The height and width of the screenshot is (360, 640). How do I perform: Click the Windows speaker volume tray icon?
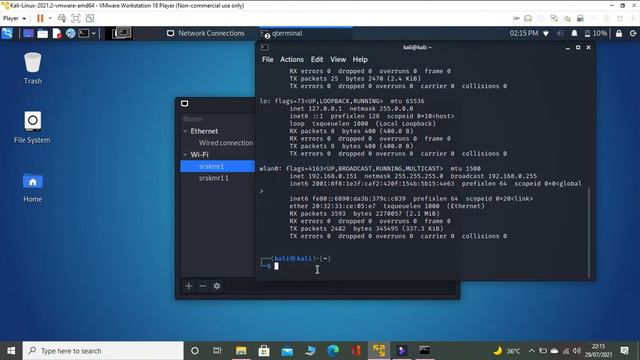coord(577,351)
